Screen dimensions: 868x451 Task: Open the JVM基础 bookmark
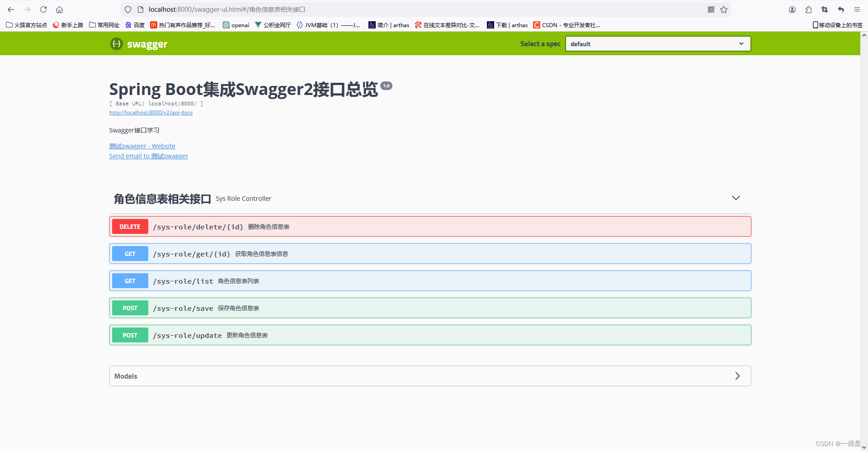[328, 25]
